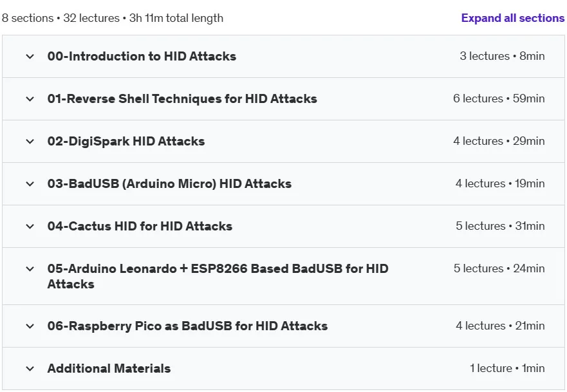Viewport: 567px width, 392px height.
Task: Toggle chevron beside 02-DigiSpark HID Attacks
Action: [x=30, y=142]
